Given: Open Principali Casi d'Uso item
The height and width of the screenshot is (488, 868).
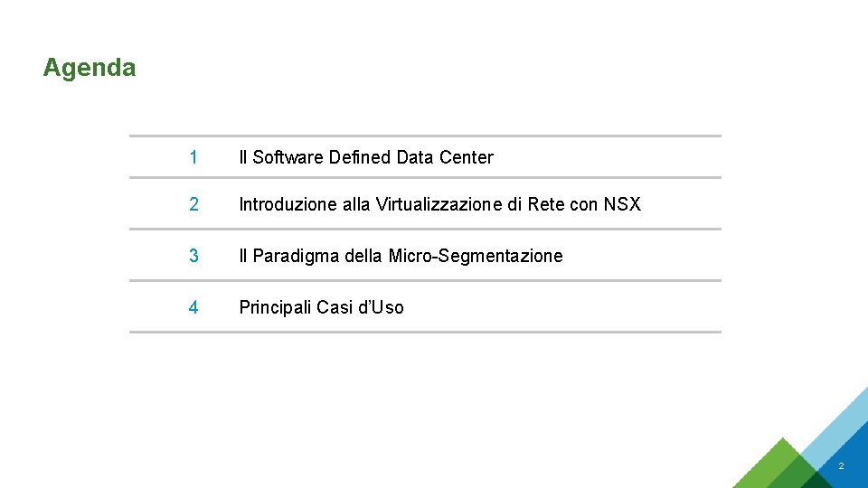Looking at the screenshot, I should (x=321, y=307).
